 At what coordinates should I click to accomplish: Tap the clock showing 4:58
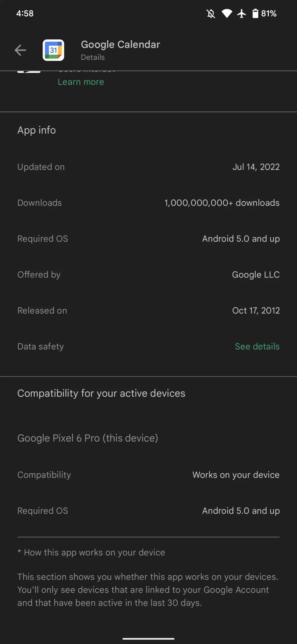25,13
